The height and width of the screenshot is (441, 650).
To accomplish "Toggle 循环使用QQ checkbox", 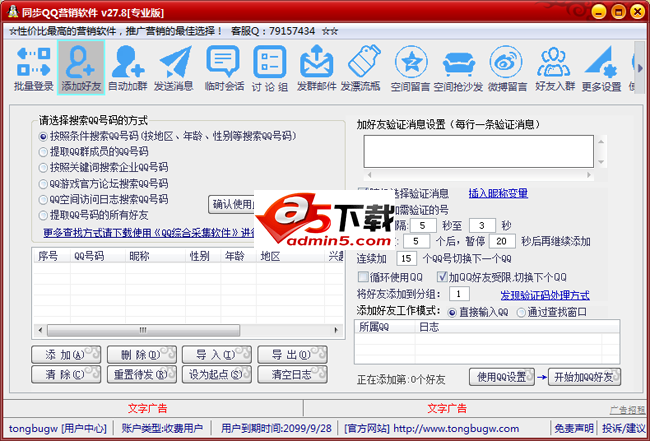I will click(x=390, y=277).
